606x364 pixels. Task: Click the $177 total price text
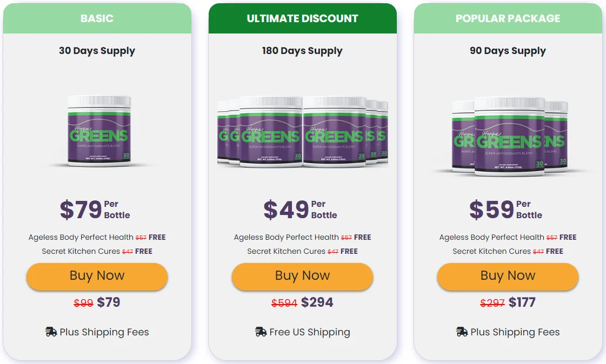pyautogui.click(x=522, y=302)
